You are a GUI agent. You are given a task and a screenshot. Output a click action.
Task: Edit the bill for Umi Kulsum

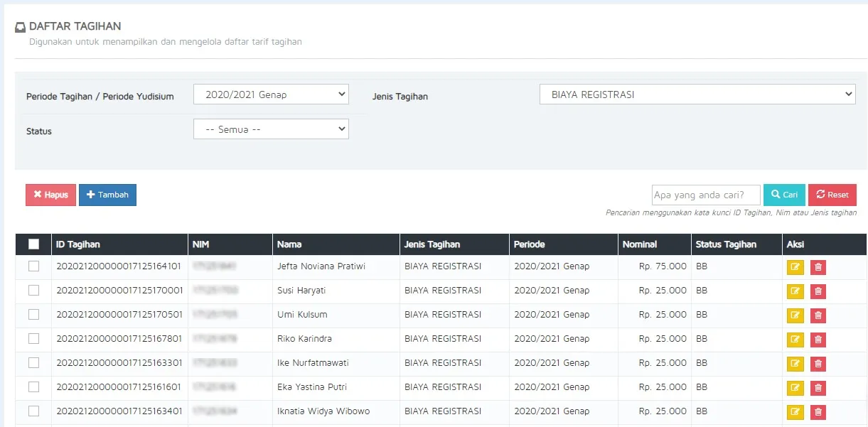pos(795,315)
